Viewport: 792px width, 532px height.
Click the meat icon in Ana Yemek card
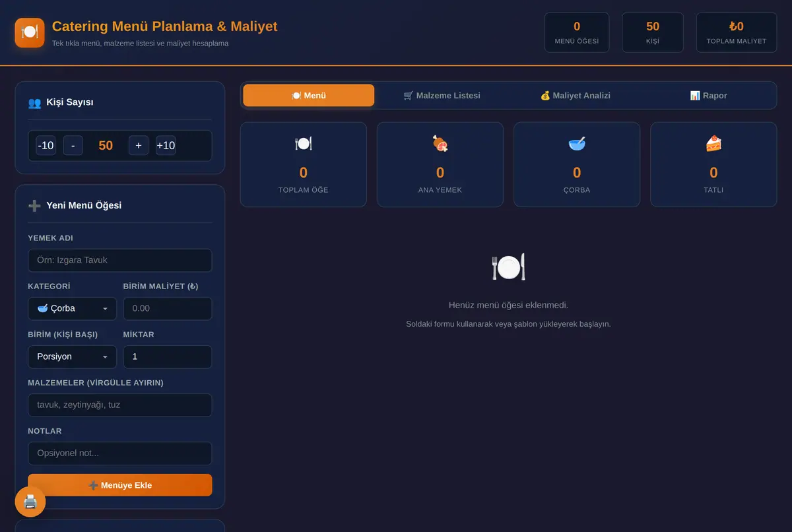coord(440,143)
